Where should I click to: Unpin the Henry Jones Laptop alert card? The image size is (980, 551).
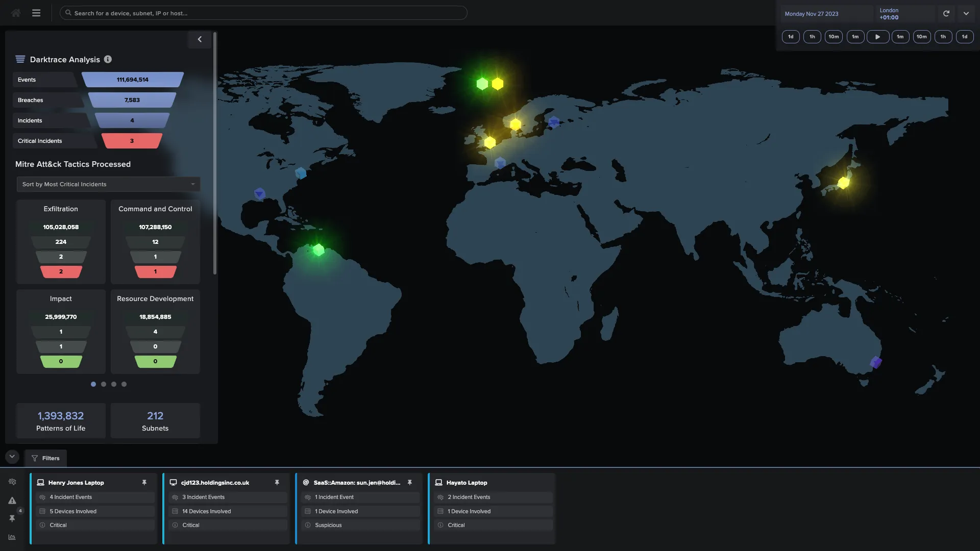click(144, 482)
